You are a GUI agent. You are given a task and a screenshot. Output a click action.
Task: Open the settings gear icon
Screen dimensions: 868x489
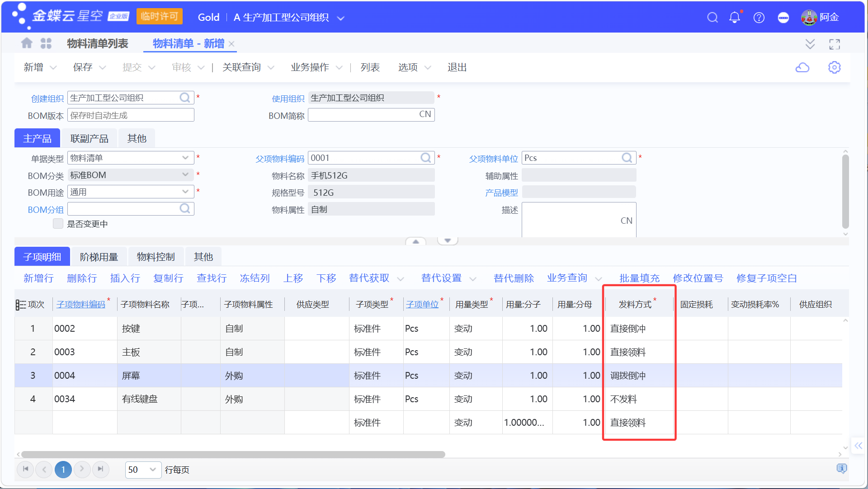tap(834, 67)
